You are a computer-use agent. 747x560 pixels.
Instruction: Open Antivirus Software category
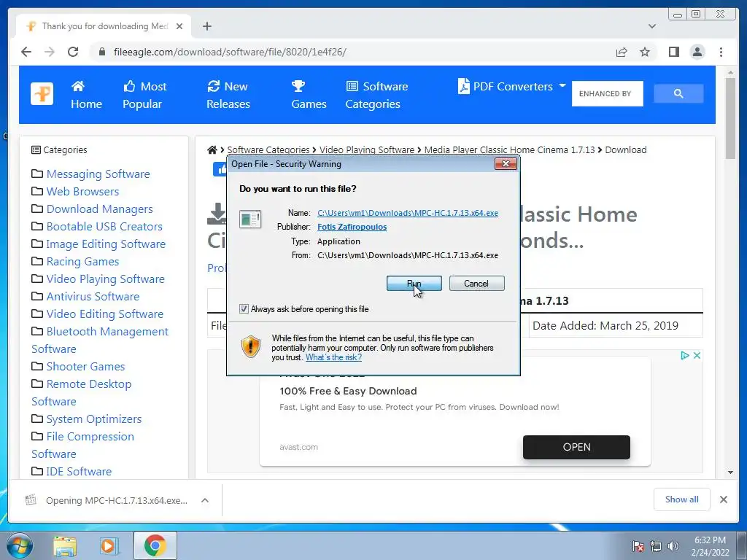tap(93, 297)
